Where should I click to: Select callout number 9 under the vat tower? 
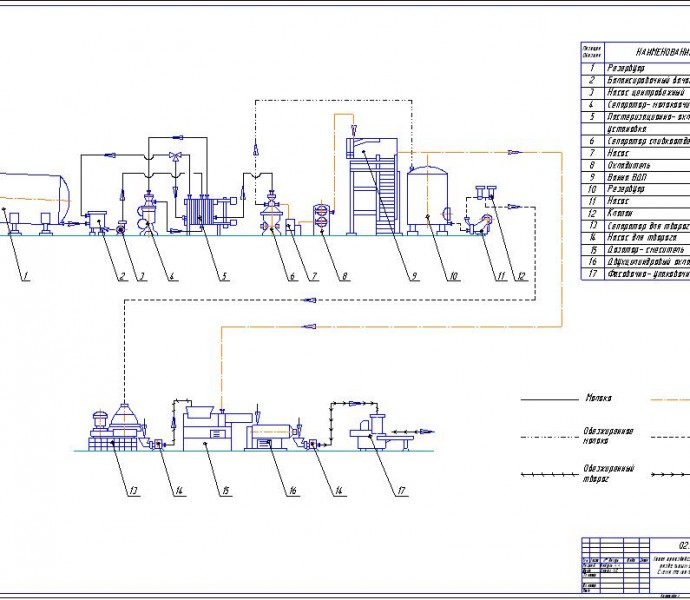[414, 276]
